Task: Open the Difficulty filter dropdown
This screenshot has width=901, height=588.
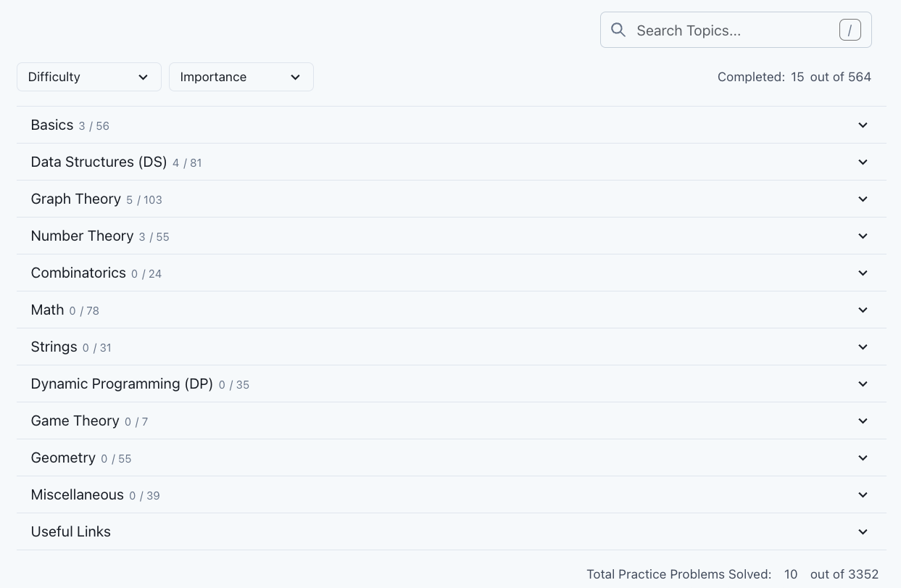Action: [88, 77]
